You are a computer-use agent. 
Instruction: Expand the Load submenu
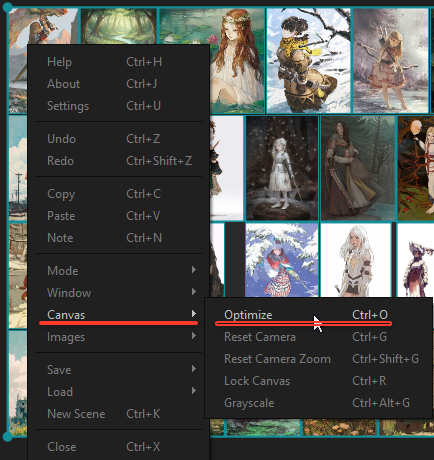119,392
